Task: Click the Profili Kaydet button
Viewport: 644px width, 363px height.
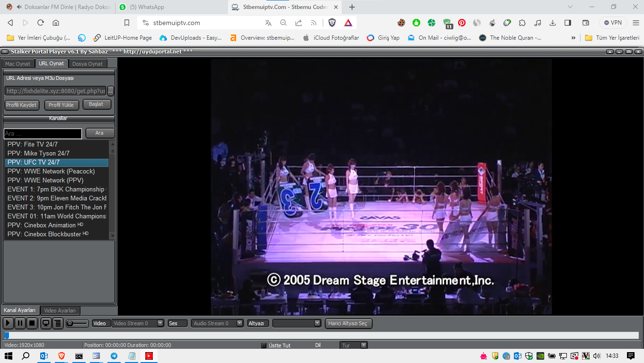Action: [22, 105]
